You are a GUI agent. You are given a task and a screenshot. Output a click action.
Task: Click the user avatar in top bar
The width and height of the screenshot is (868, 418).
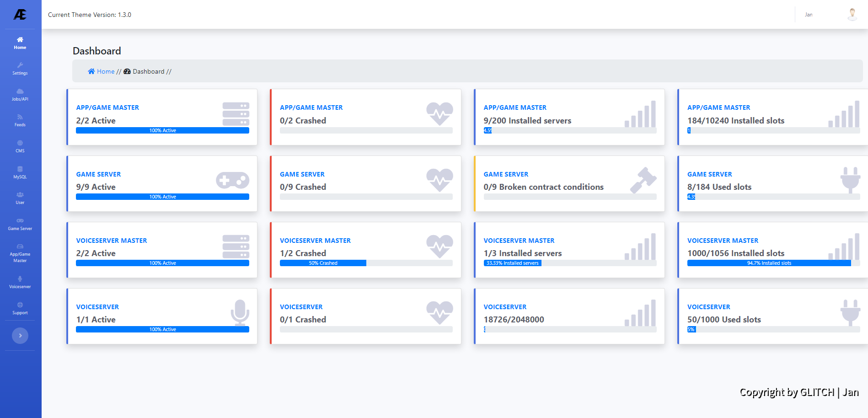click(x=852, y=15)
